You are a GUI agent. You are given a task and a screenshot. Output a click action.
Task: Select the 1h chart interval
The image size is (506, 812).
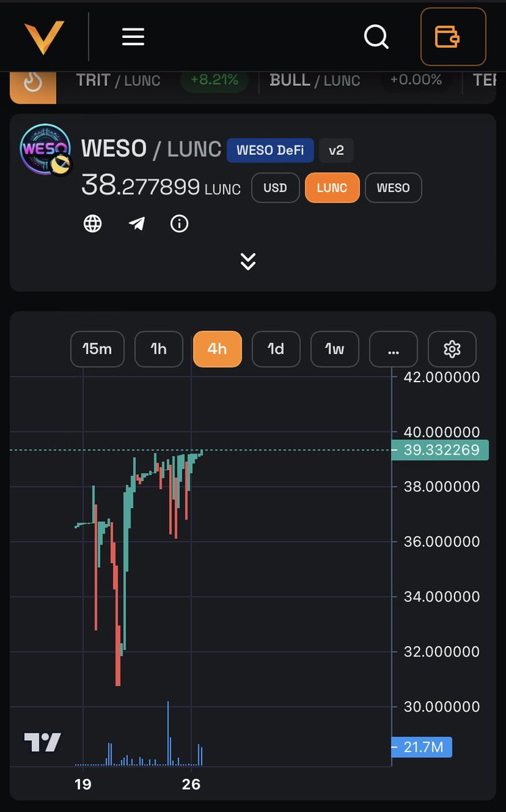coord(159,349)
